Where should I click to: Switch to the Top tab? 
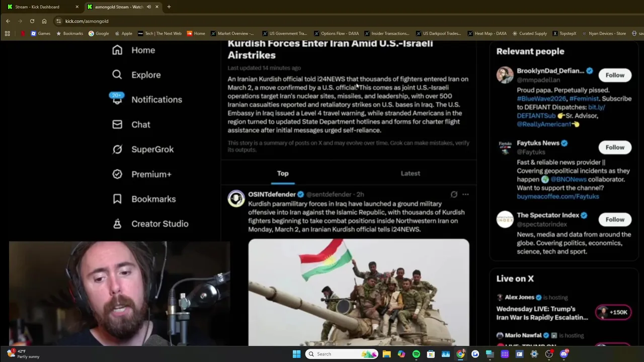pyautogui.click(x=283, y=173)
